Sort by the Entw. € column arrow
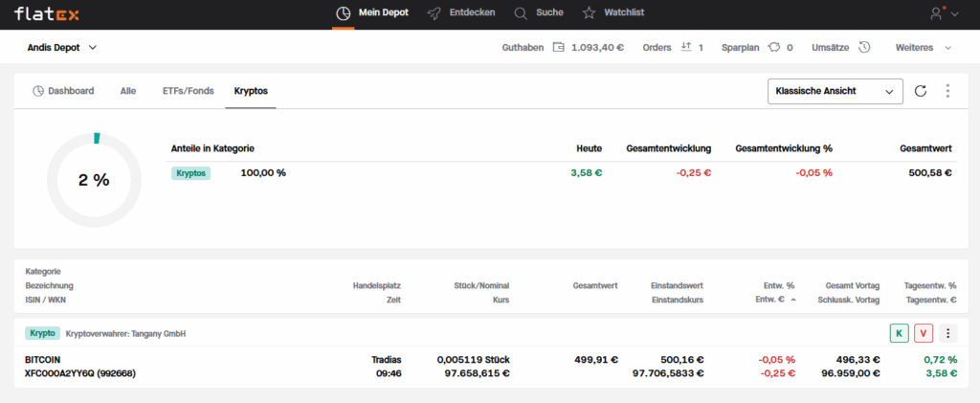The height and width of the screenshot is (403, 980). click(793, 301)
